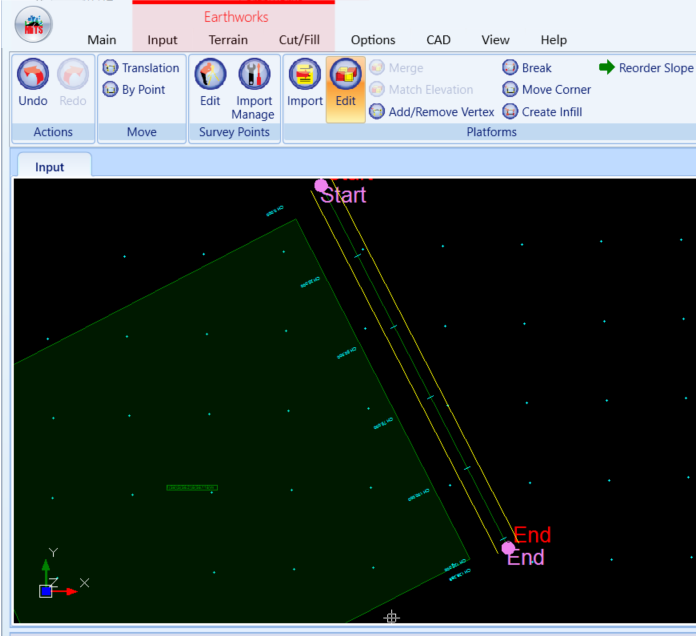Open the round application menu button
The height and width of the screenshot is (636, 696).
coord(34,24)
